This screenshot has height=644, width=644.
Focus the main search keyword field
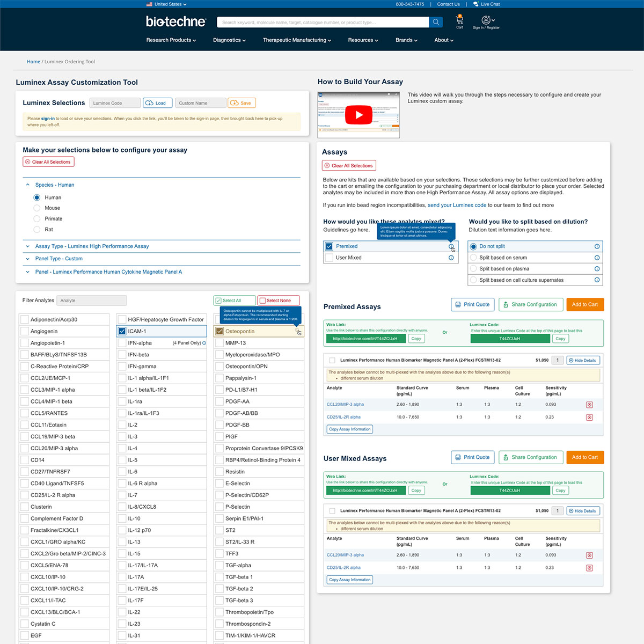pyautogui.click(x=323, y=22)
